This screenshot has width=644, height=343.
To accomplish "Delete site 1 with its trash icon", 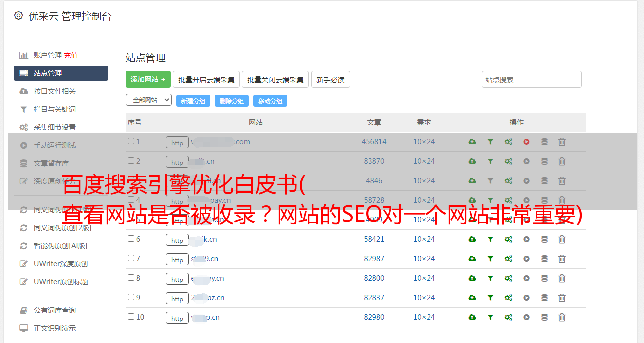I will (x=562, y=142).
